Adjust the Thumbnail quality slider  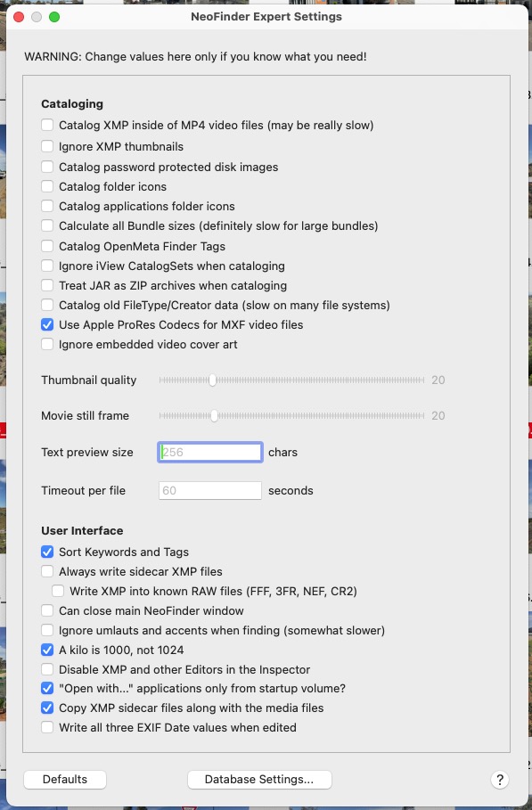pos(212,380)
